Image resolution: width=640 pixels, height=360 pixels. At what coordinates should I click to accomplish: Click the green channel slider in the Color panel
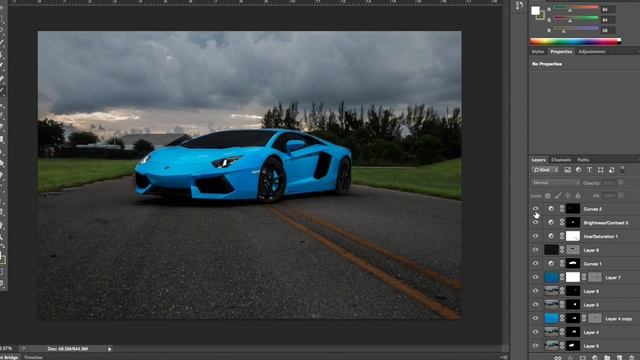click(576, 18)
